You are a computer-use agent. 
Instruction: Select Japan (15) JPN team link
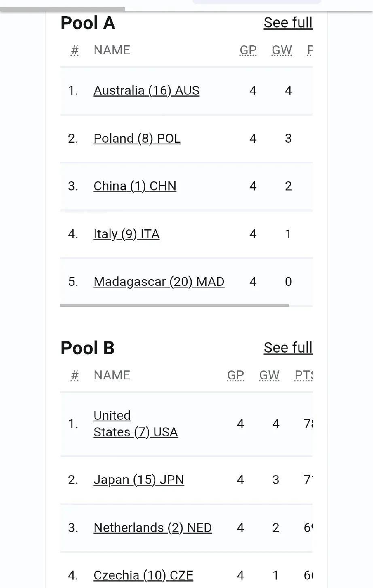139,480
